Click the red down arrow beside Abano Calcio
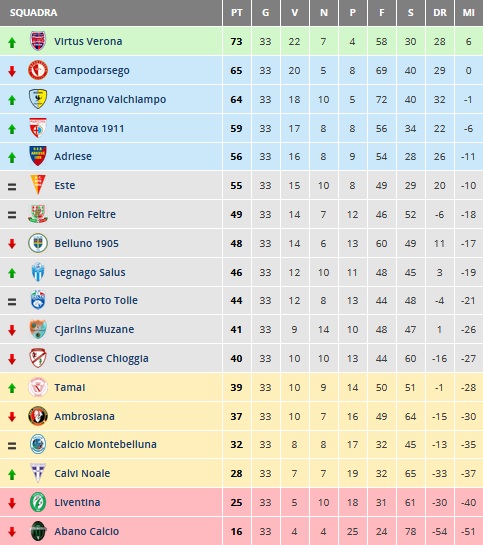 pyautogui.click(x=12, y=531)
